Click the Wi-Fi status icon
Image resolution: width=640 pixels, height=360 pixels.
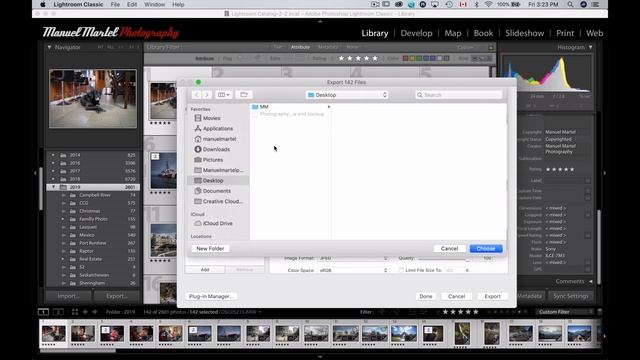point(488,4)
